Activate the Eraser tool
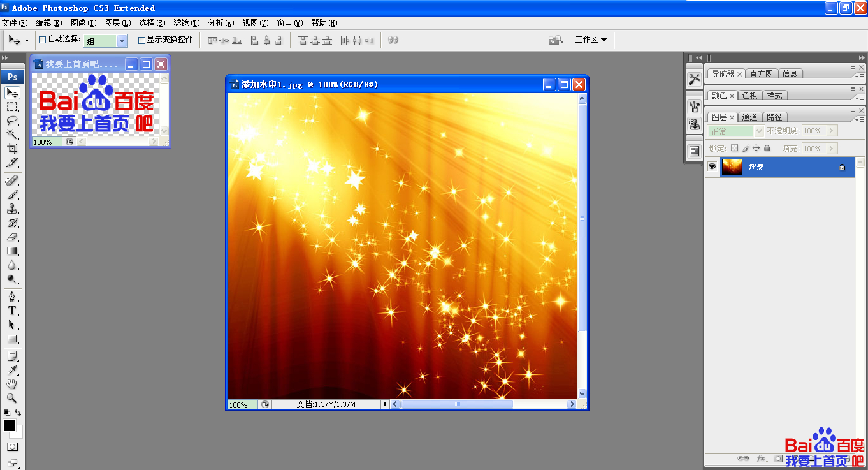Image resolution: width=868 pixels, height=470 pixels. [12, 237]
